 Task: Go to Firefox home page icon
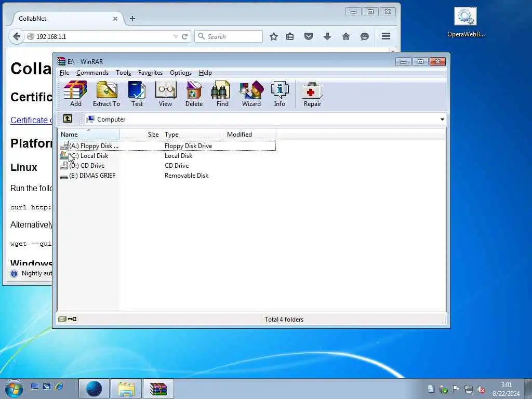click(345, 36)
